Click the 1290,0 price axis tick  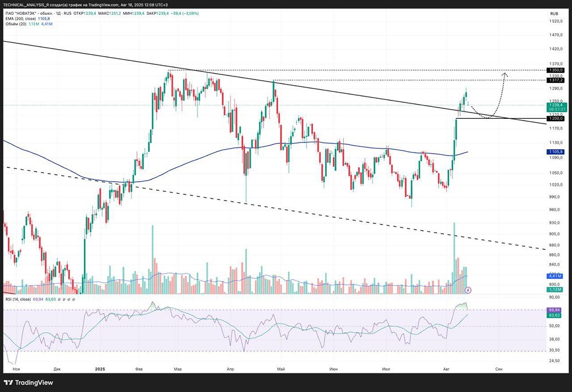tap(555, 89)
